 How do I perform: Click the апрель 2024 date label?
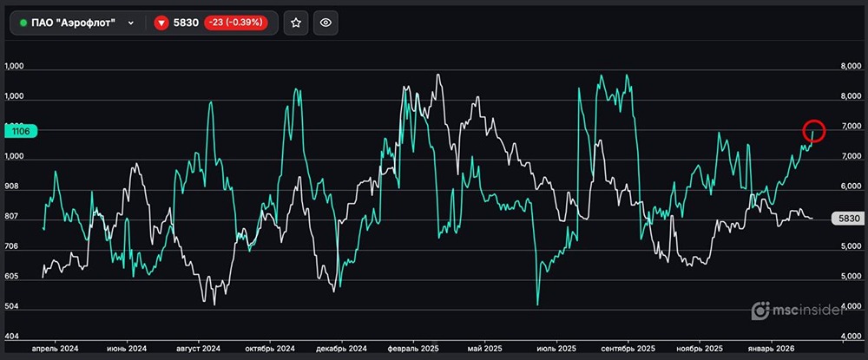pos(55,349)
